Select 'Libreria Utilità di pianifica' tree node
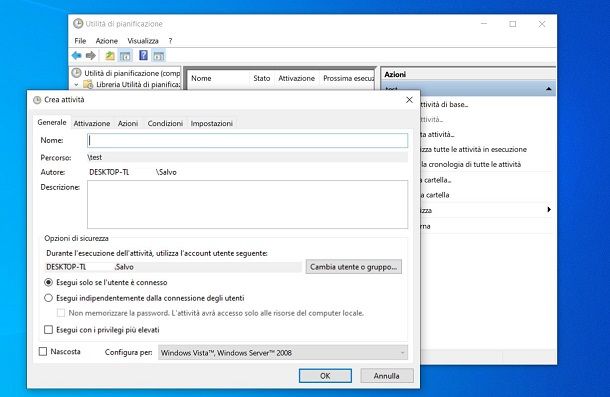The height and width of the screenshot is (397, 610). coord(138,84)
